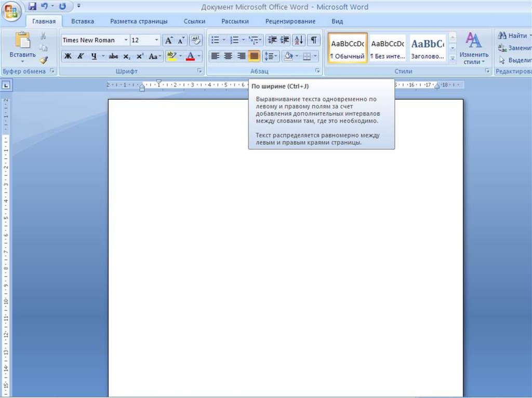Click the Sort (А-Я) icon
Viewport: 532px width, 398px height.
(299, 40)
